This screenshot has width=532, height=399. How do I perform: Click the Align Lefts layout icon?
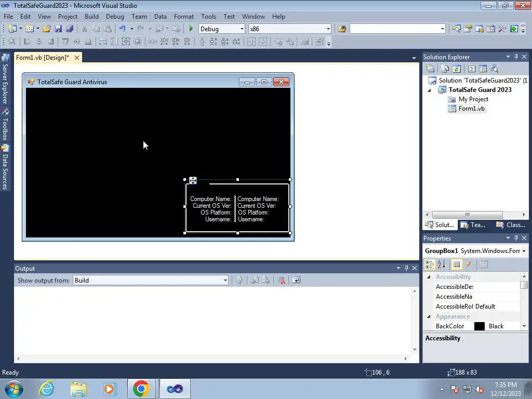pyautogui.click(x=28, y=42)
